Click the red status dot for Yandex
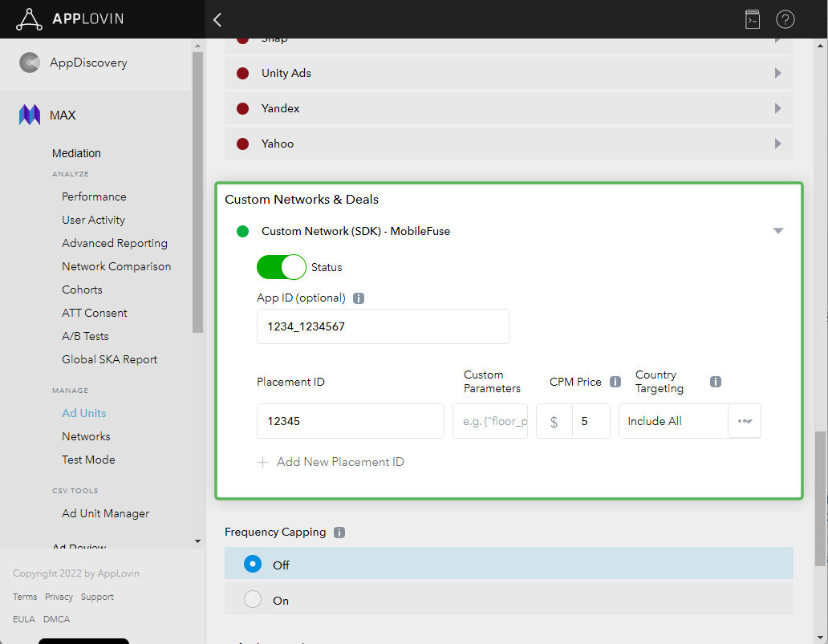828x644 pixels. (x=242, y=109)
